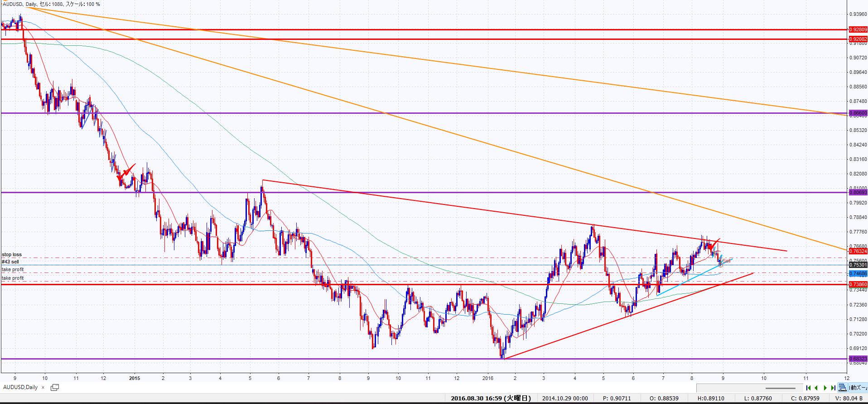Click the red checkmark near January 2015

point(127,171)
